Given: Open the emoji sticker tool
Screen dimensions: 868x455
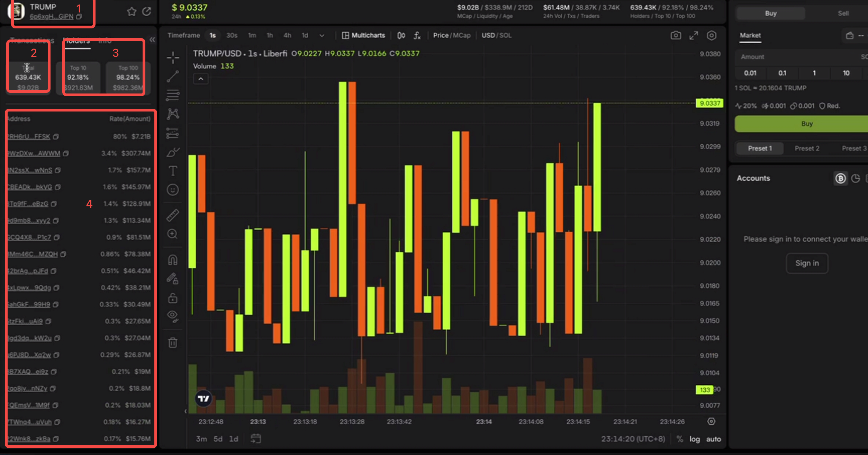Looking at the screenshot, I should click(x=173, y=190).
